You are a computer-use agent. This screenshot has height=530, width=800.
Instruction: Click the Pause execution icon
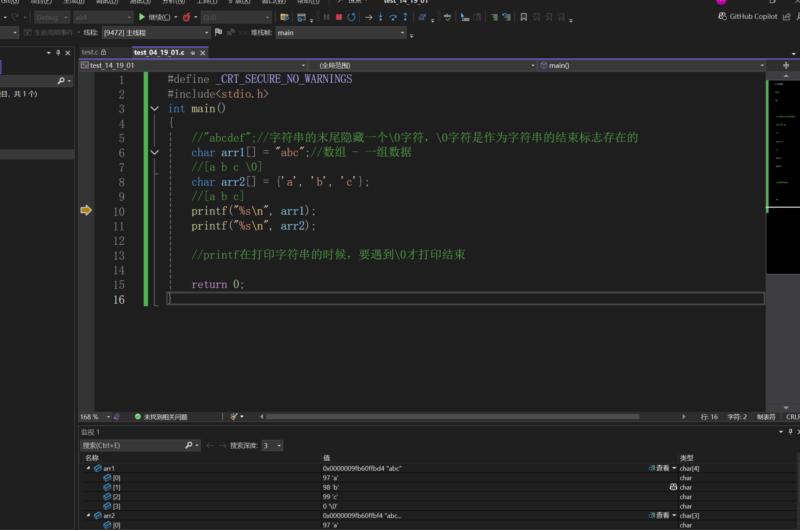coord(326,17)
